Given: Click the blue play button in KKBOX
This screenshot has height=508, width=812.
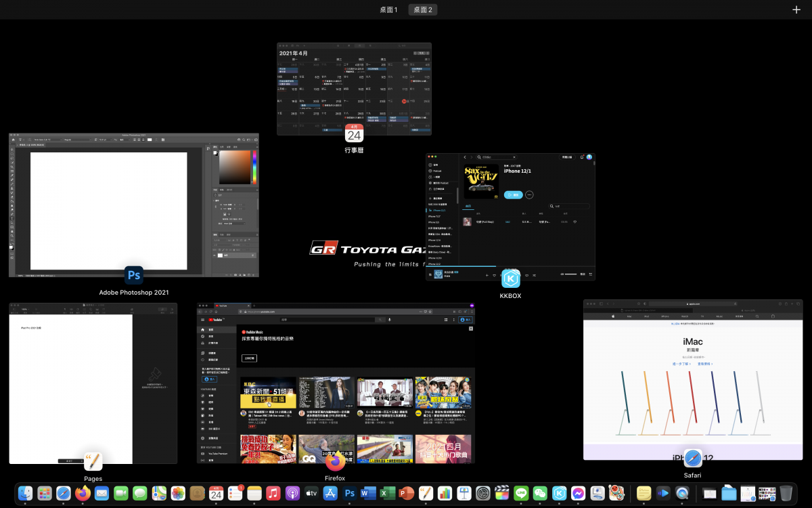Looking at the screenshot, I should click(x=514, y=194).
